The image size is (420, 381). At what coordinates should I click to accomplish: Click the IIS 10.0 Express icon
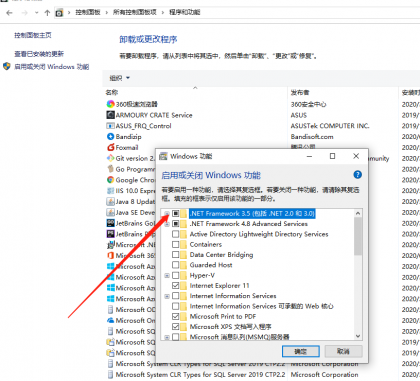(110, 191)
